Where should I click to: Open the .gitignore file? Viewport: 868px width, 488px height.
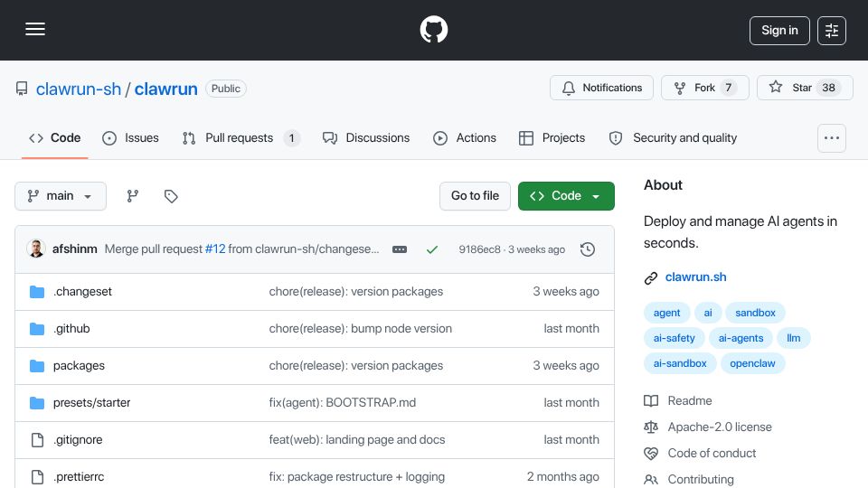point(78,440)
